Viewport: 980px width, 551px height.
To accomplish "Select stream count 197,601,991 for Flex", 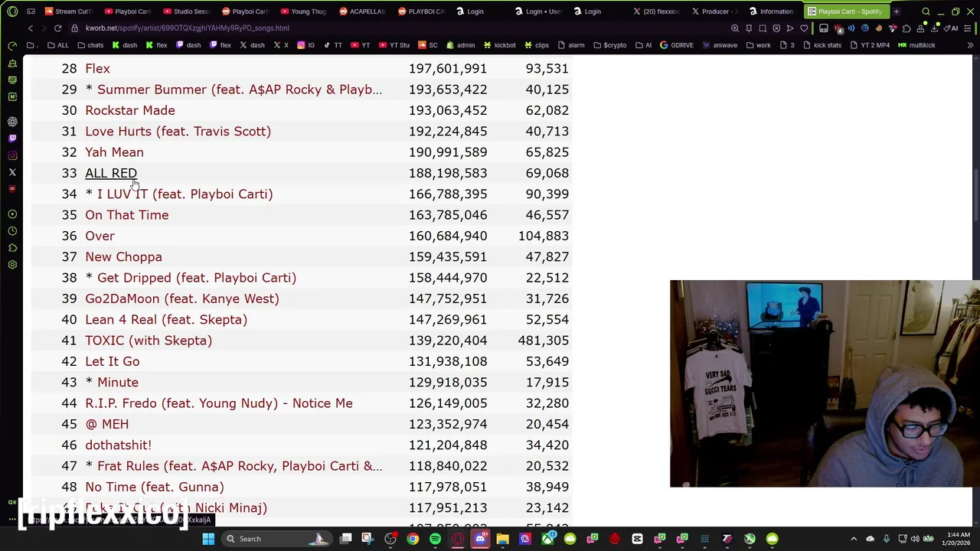I will 448,69.
